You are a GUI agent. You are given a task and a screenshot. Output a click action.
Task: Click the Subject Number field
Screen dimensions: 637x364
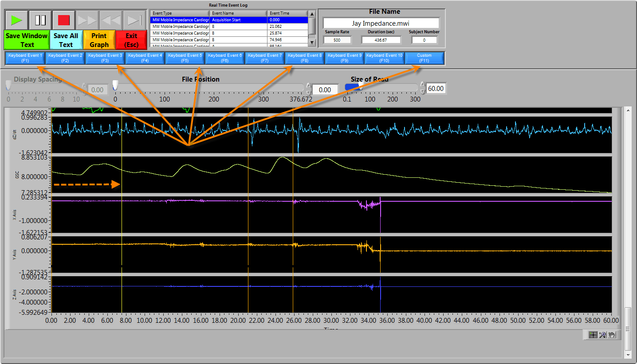click(424, 40)
